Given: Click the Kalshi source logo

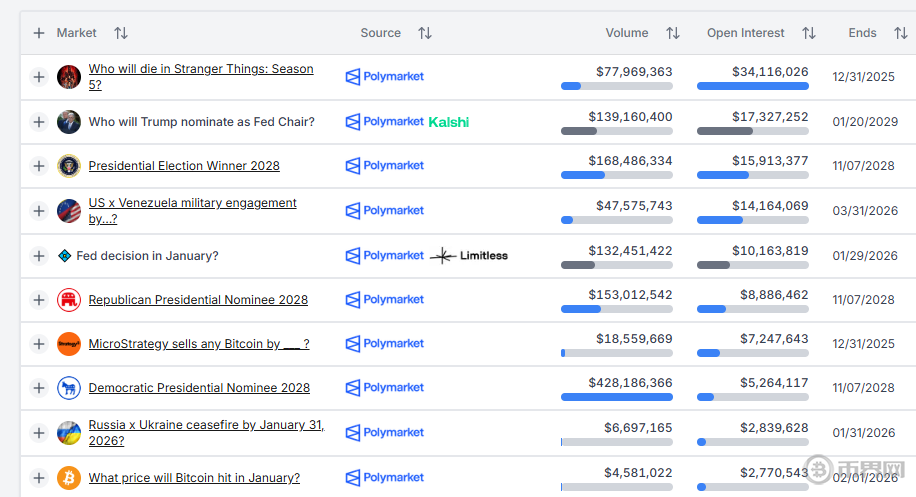Looking at the screenshot, I should pyautogui.click(x=449, y=122).
